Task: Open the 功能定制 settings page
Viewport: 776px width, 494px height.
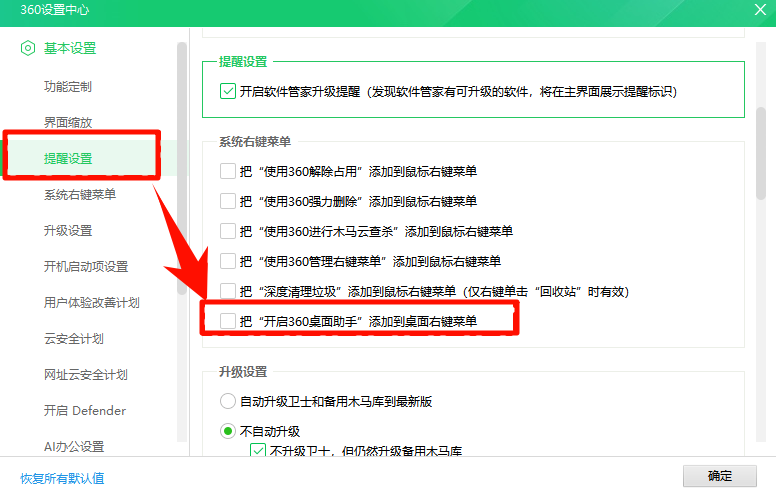Action: (68, 86)
